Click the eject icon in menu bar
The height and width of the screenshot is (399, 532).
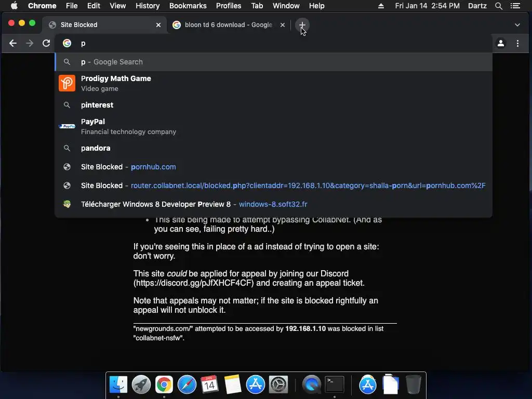click(x=381, y=6)
